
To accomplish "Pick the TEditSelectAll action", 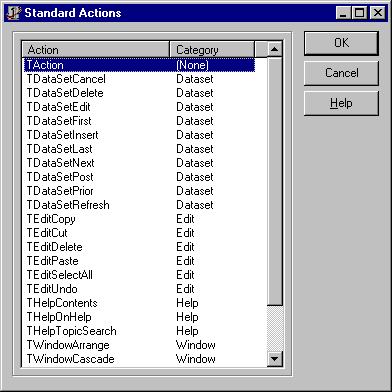I will coord(139,275).
